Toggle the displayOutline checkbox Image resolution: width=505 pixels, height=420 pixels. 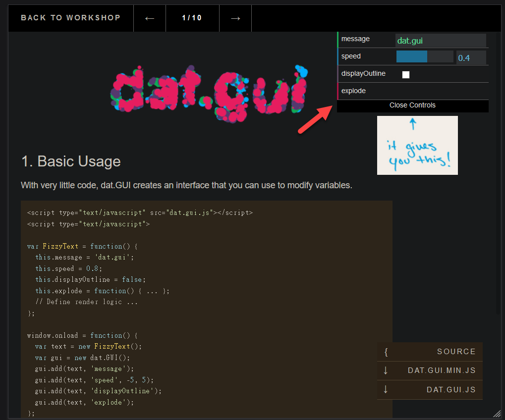pos(406,74)
